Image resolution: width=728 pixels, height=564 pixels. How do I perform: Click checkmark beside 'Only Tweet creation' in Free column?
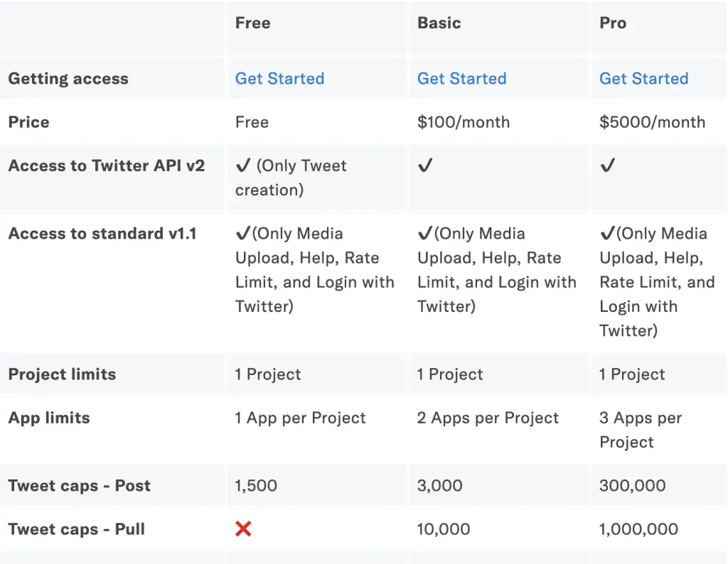click(x=243, y=166)
